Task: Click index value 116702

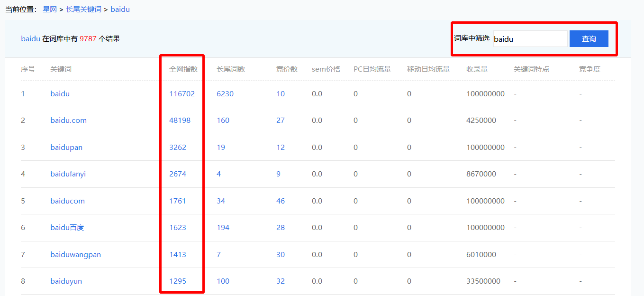Action: (182, 94)
